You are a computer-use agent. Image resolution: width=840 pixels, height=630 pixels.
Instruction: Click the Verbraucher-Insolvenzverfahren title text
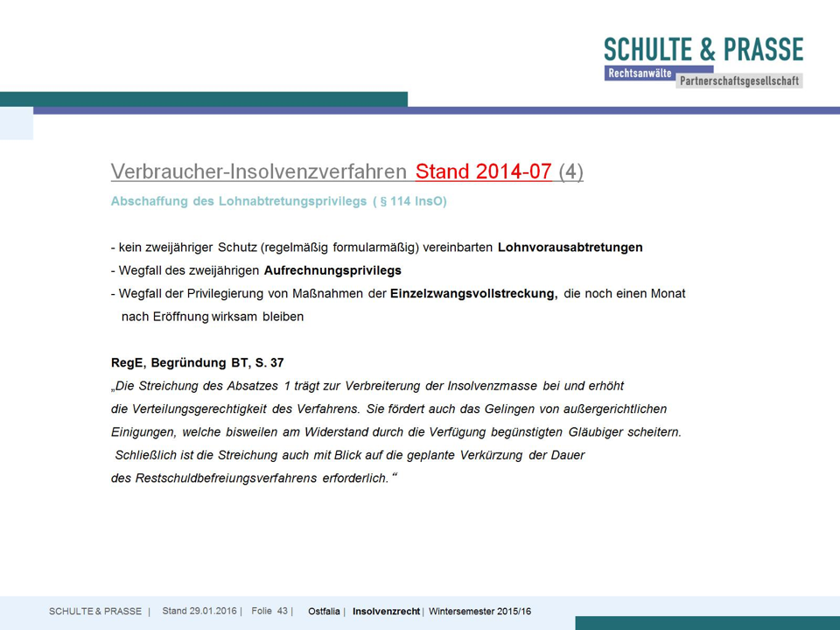pyautogui.click(x=260, y=171)
